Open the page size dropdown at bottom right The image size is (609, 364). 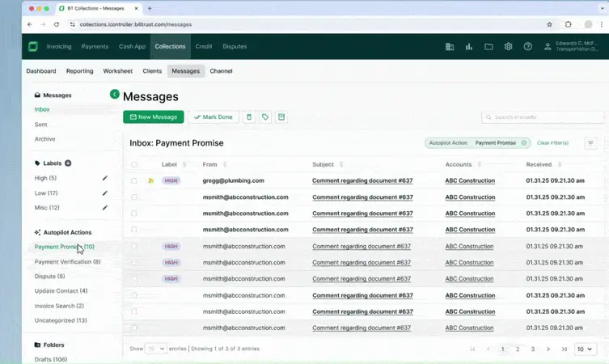coord(585,349)
